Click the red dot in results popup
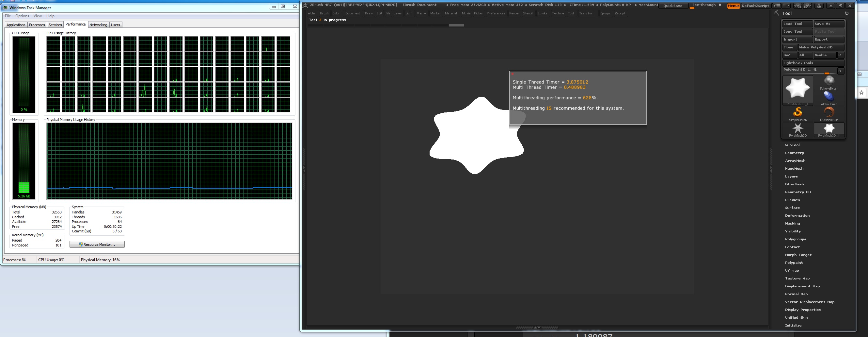The image size is (868, 337). tap(513, 74)
